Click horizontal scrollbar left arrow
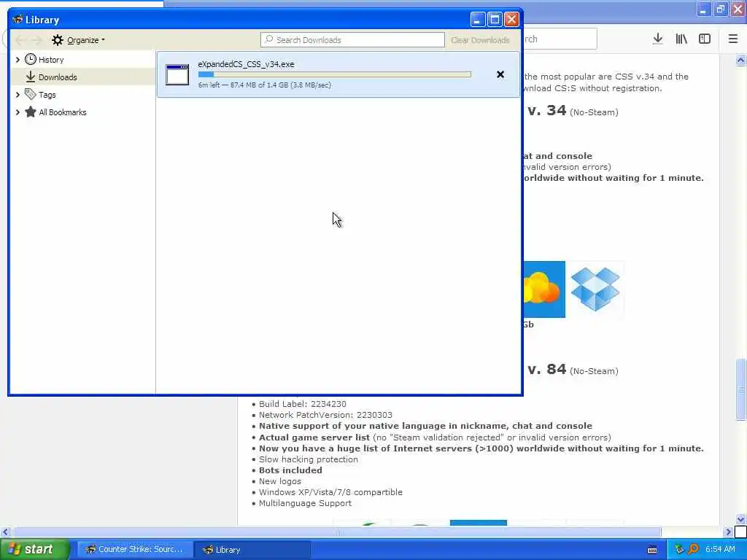The image size is (747, 560). tap(5, 532)
